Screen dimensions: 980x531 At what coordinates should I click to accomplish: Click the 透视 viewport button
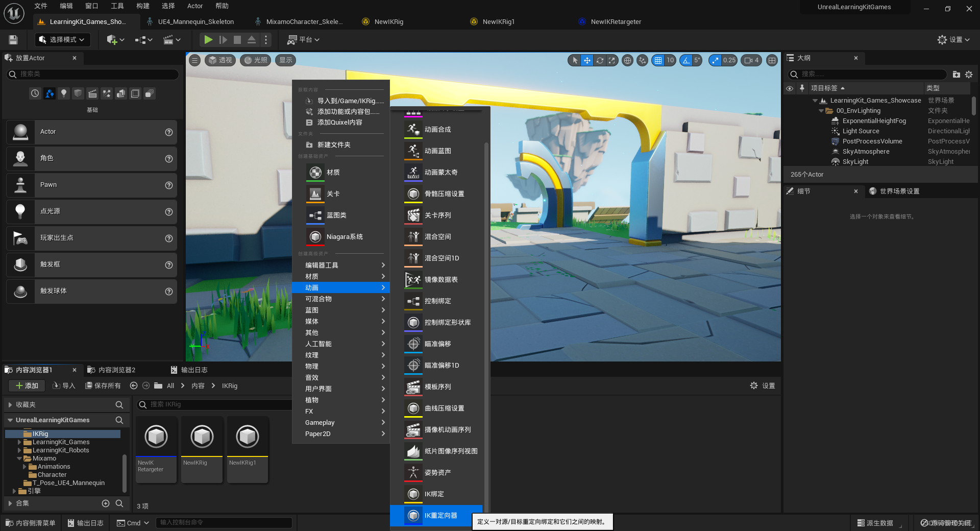click(x=220, y=60)
